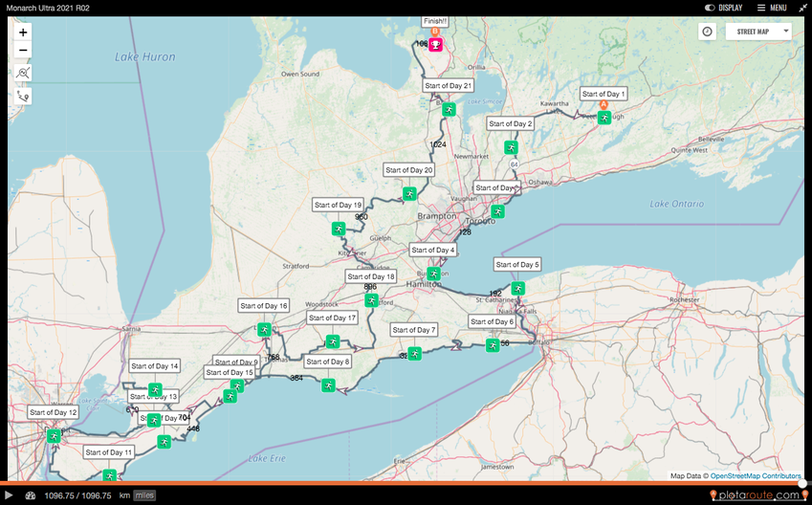
Task: Open the hamburger MENU
Action: [x=772, y=8]
